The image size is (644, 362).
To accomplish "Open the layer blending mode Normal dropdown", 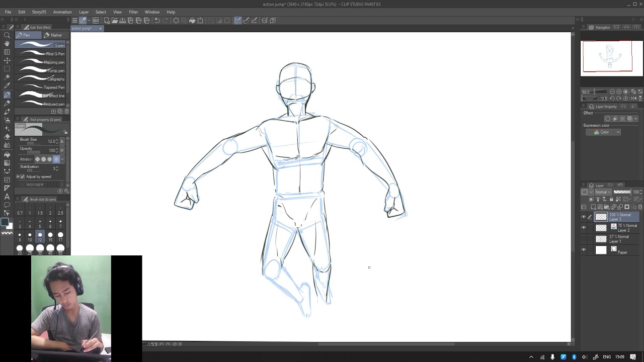I will (x=603, y=192).
